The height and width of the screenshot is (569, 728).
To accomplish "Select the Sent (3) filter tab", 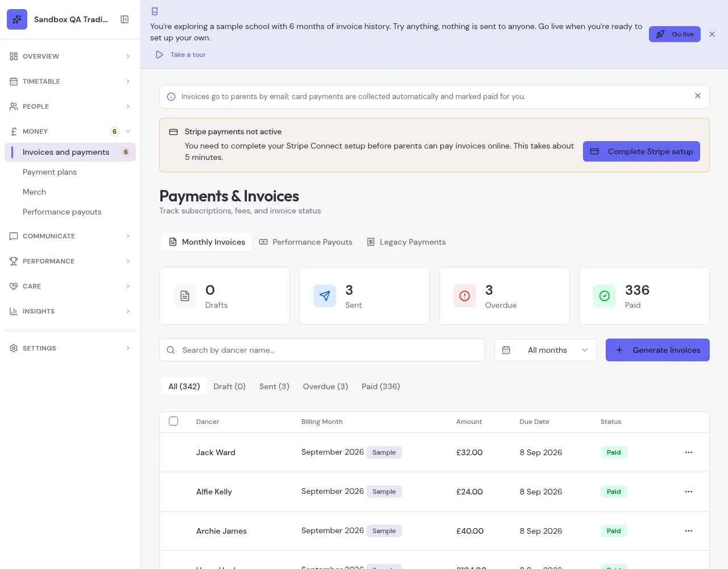I will point(274,386).
